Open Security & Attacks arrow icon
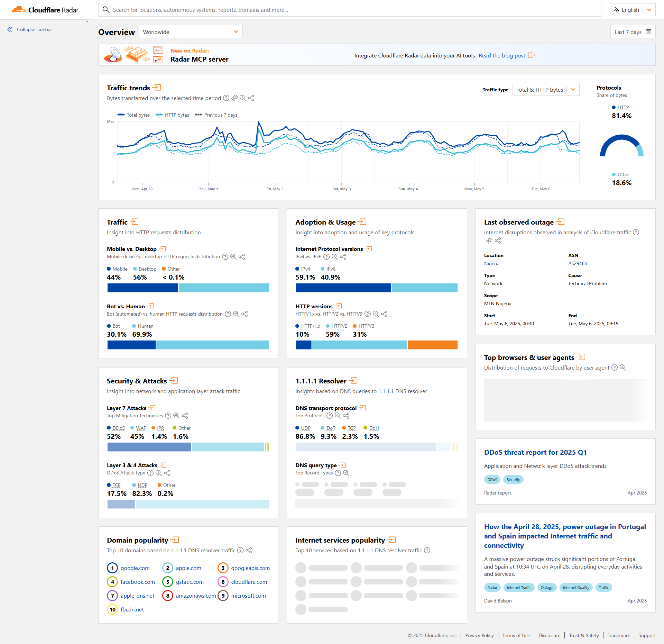This screenshot has width=664, height=644. pyautogui.click(x=174, y=381)
